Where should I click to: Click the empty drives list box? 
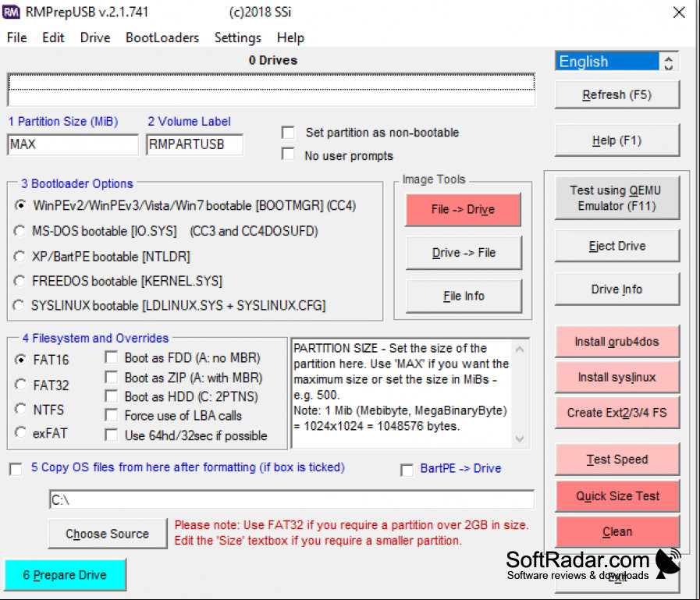271,90
